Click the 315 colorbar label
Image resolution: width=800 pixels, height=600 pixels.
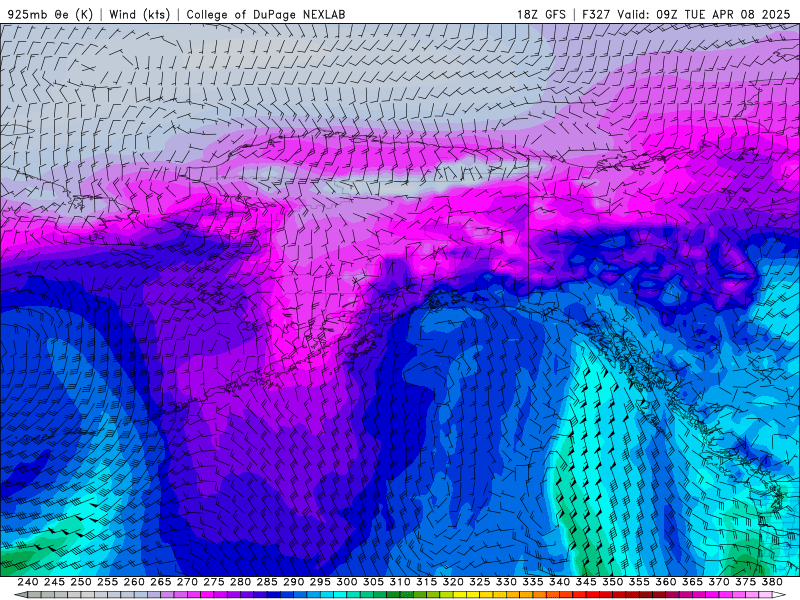coord(427,582)
